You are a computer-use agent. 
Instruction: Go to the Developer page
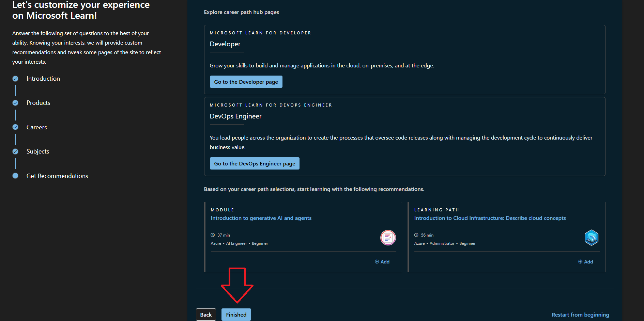[x=246, y=82]
